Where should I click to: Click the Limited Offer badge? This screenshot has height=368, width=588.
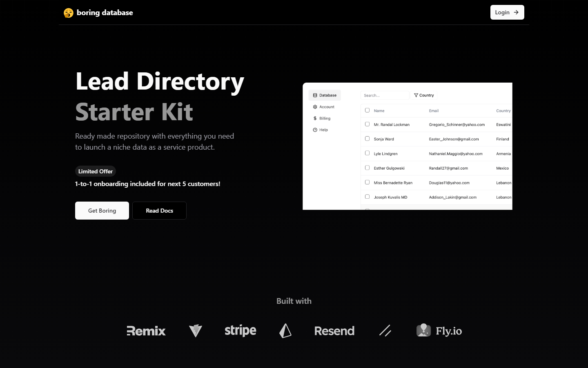(x=96, y=171)
